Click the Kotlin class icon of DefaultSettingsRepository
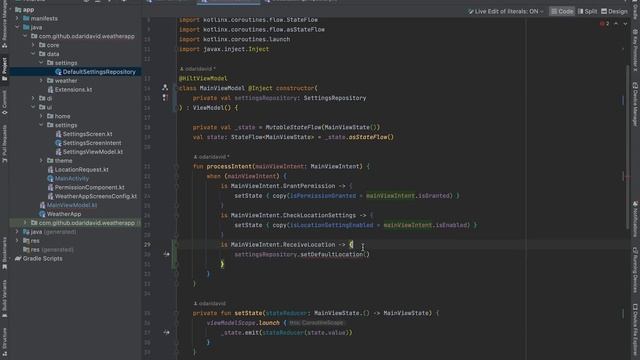640x360 pixels. [x=58, y=72]
